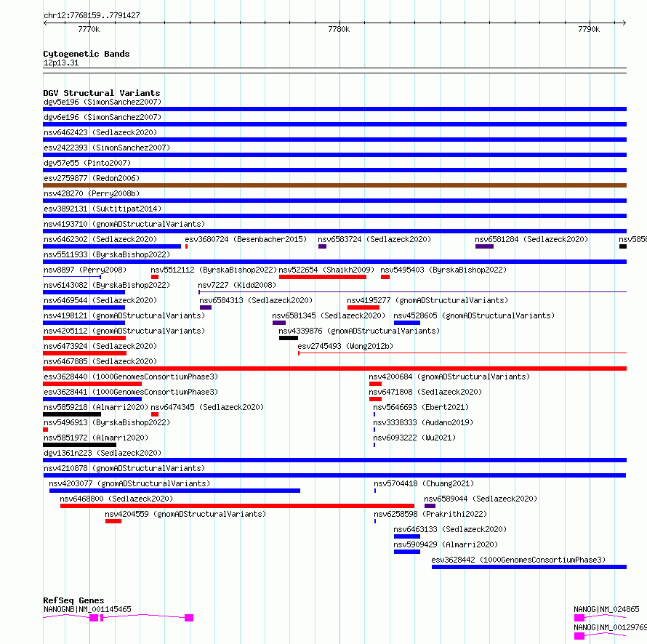Select nsv3338333 (Audano2019) label
This screenshot has height=644, width=647.
coord(423,422)
